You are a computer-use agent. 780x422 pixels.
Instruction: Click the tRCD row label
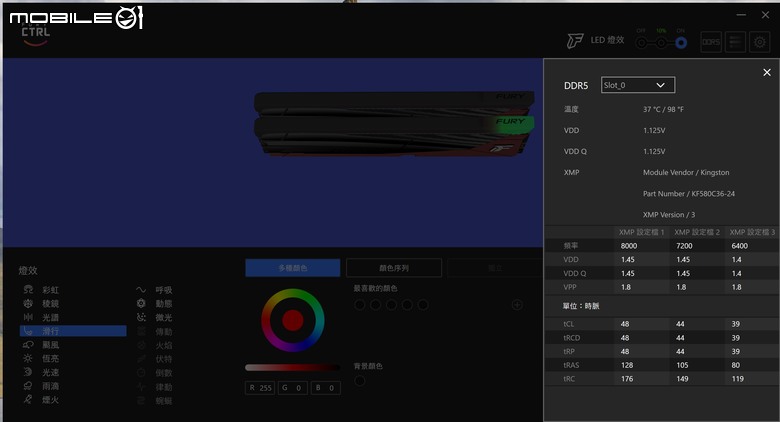click(x=572, y=338)
